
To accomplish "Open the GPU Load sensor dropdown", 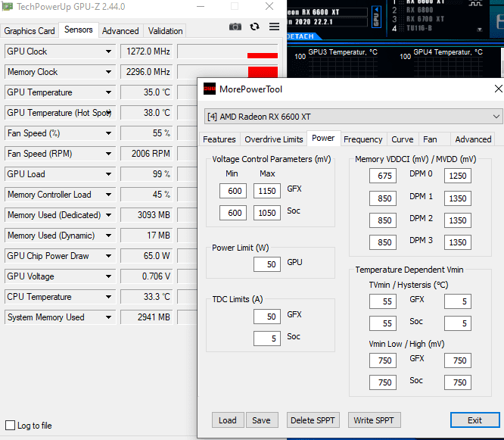I will (x=109, y=174).
